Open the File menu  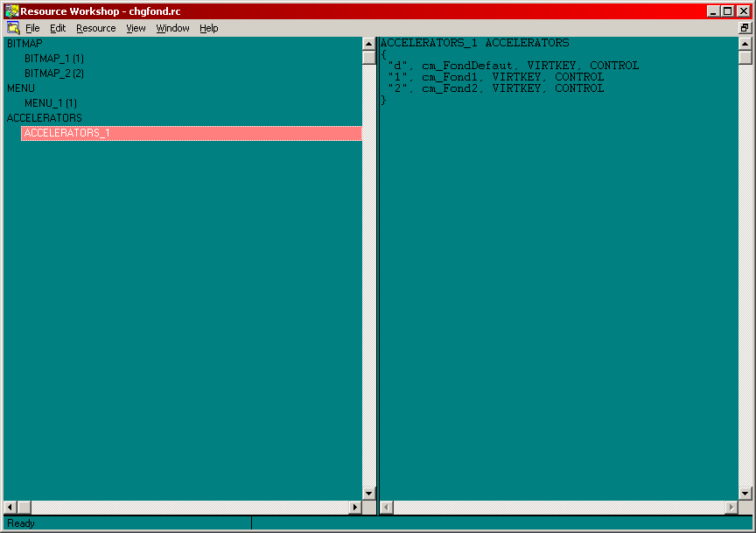coord(32,28)
